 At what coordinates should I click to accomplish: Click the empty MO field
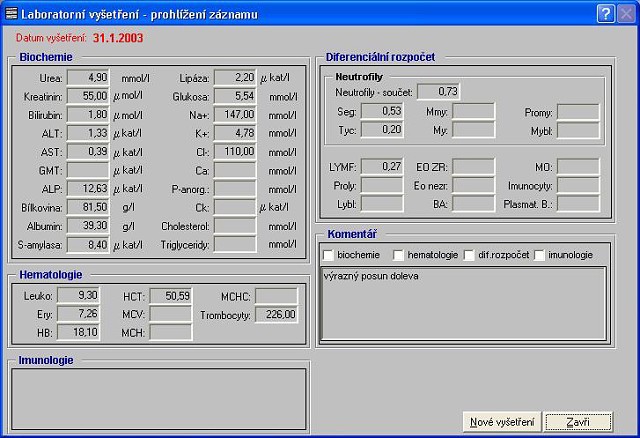coord(578,167)
